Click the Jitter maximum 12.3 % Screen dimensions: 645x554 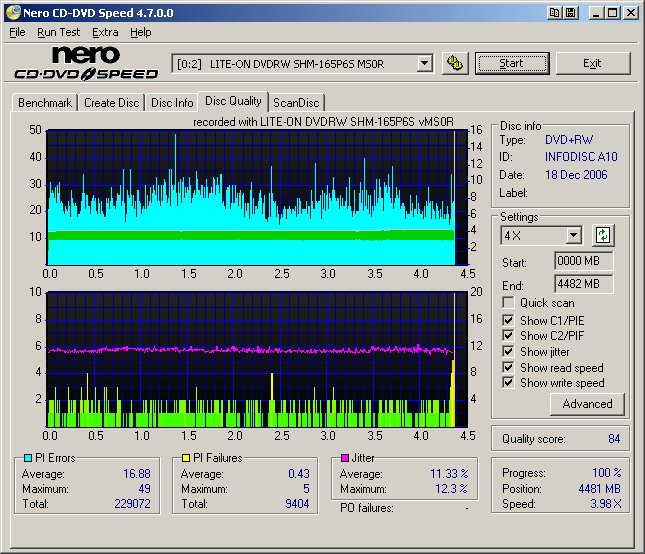[452, 489]
